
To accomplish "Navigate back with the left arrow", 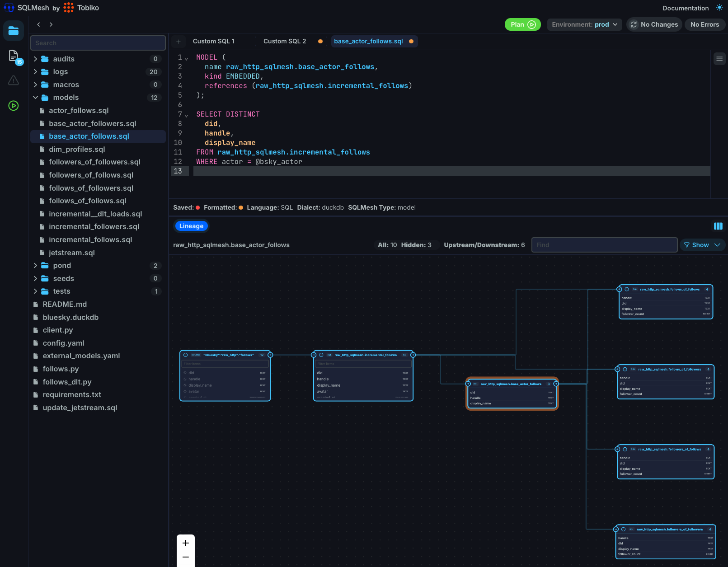I will pyautogui.click(x=39, y=24).
